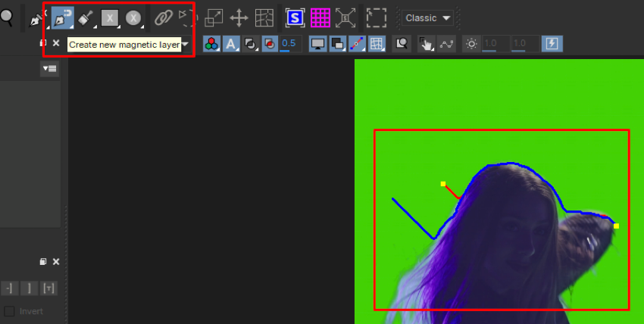This screenshot has width=644, height=324.
Task: Toggle the magenta grid overlay
Action: point(320,17)
